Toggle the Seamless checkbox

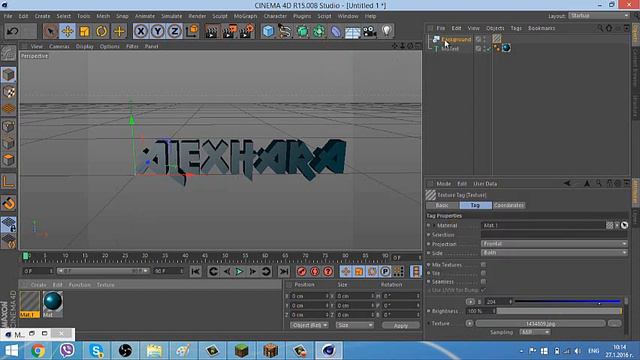pyautogui.click(x=483, y=282)
